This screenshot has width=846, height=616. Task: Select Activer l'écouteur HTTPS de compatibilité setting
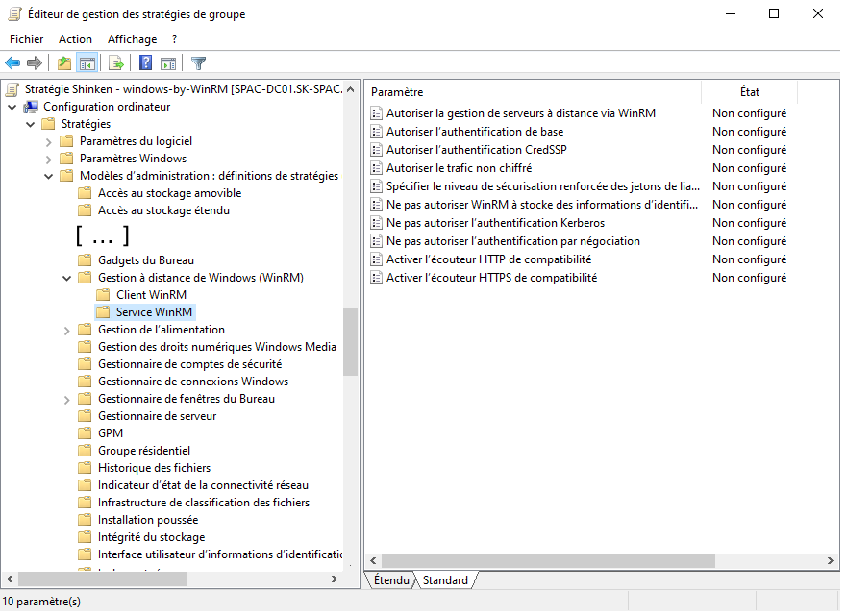coord(491,278)
